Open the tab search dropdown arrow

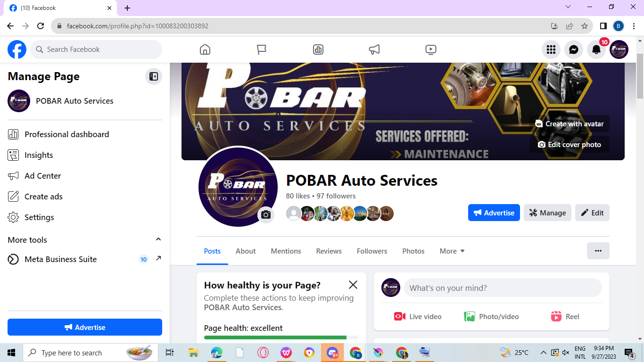568,7
